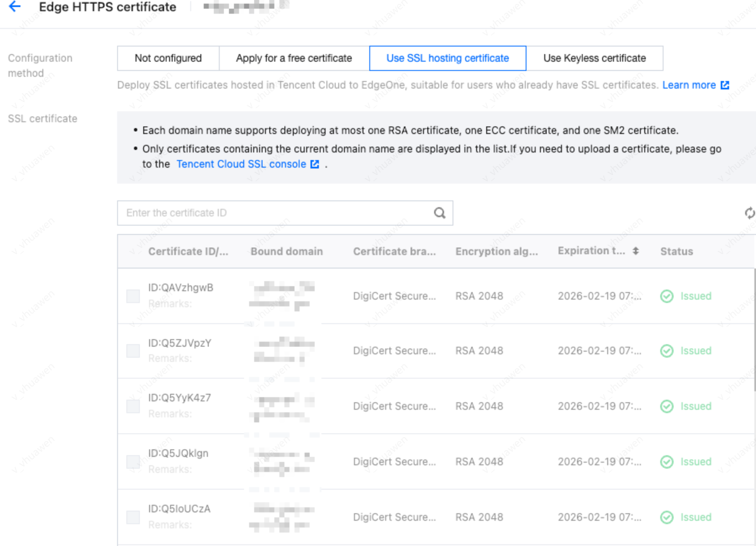Switch to Apply for a free certificate
This screenshot has width=756, height=546.
point(294,58)
